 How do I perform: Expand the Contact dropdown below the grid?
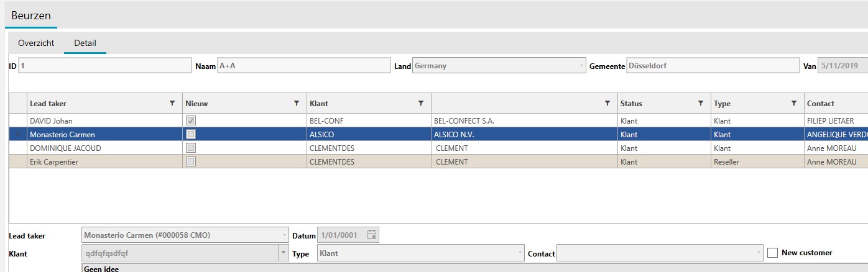click(759, 253)
